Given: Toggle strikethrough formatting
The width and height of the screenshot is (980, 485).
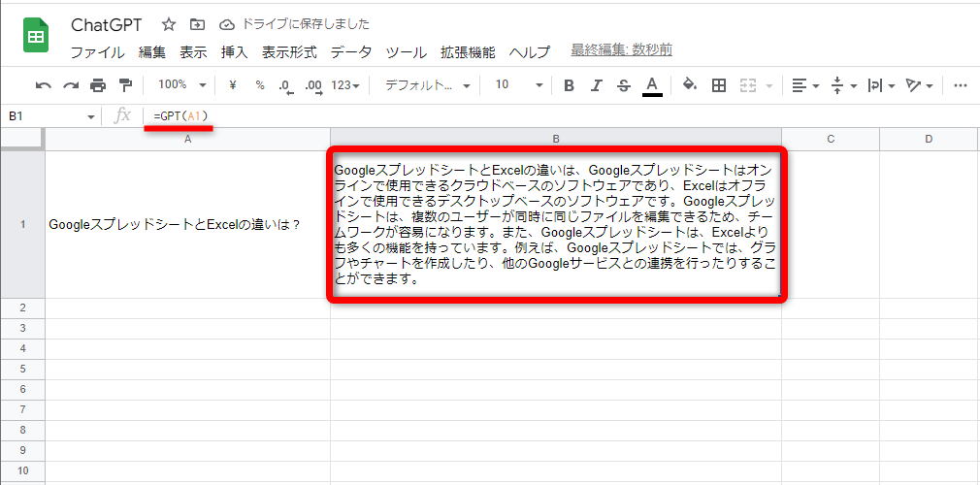Looking at the screenshot, I should tap(623, 85).
